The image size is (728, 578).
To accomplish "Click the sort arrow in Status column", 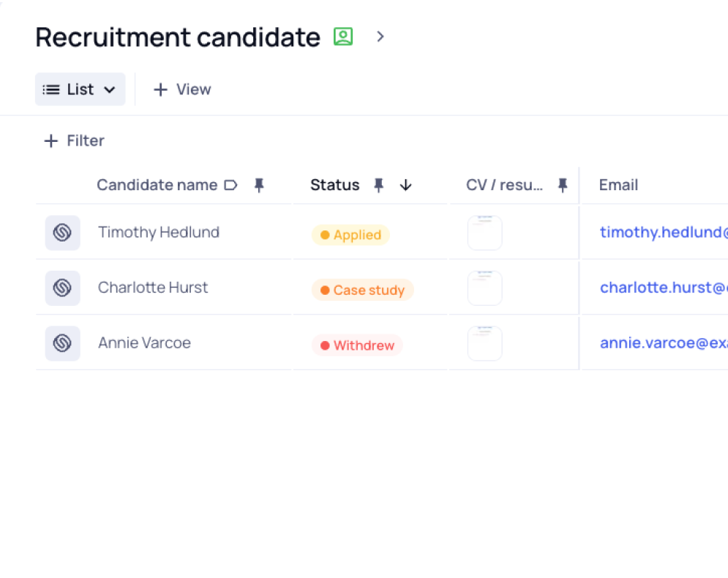I will tap(406, 185).
